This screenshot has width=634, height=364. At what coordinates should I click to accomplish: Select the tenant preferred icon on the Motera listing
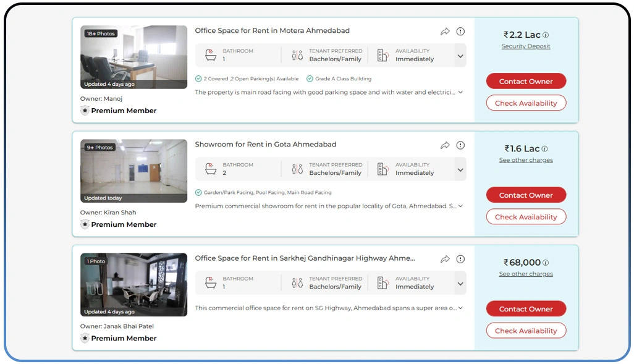point(297,55)
